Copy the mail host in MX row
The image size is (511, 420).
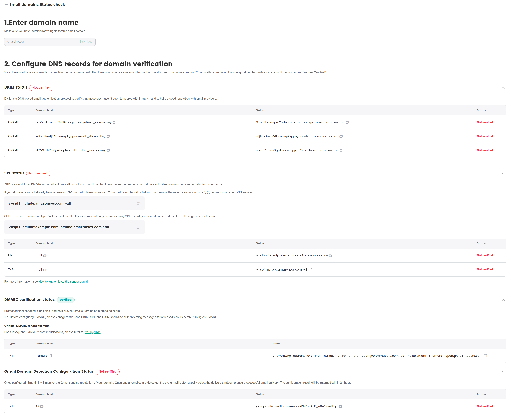(45, 256)
